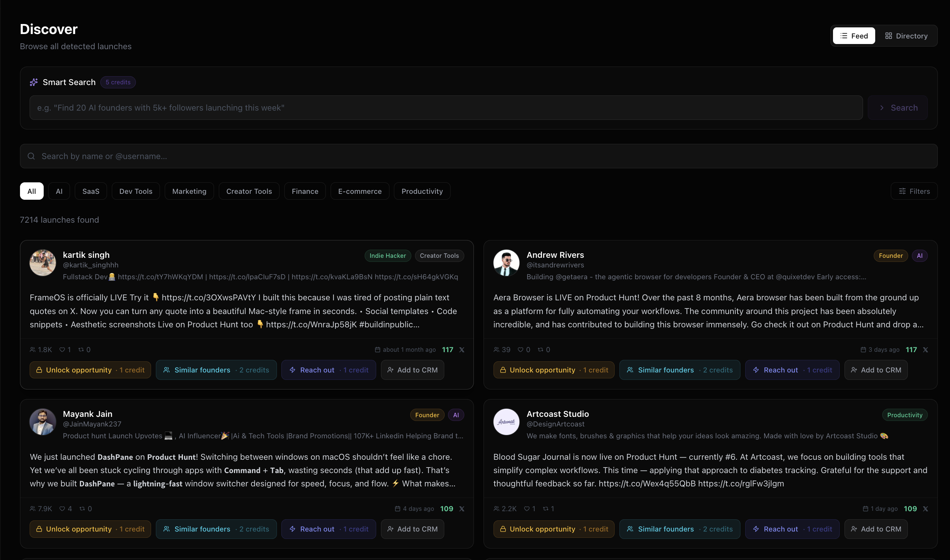950x560 pixels.
Task: Click X icon on kartik singh's card
Action: [461, 350]
